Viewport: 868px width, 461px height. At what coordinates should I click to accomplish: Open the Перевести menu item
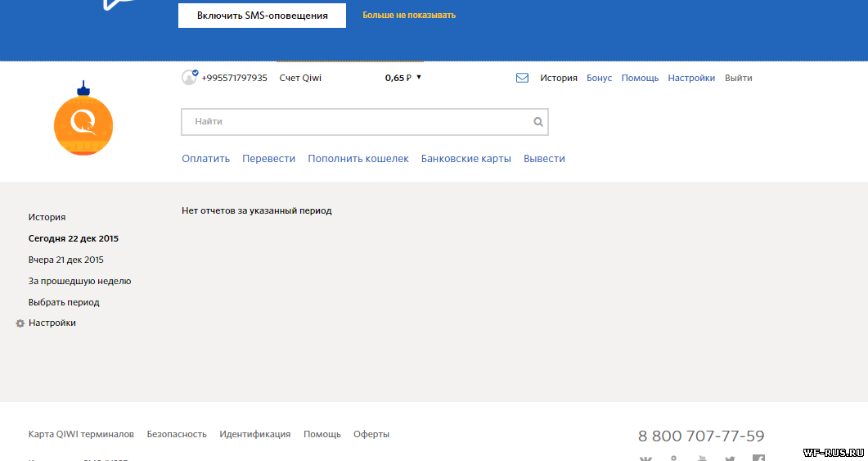tap(268, 159)
